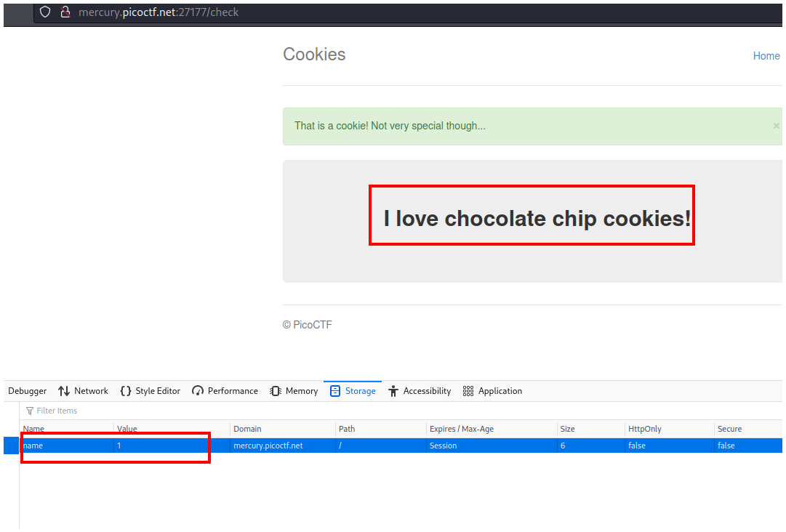The image size is (786, 532).
Task: Click the browser URL address bar
Action: point(364,12)
